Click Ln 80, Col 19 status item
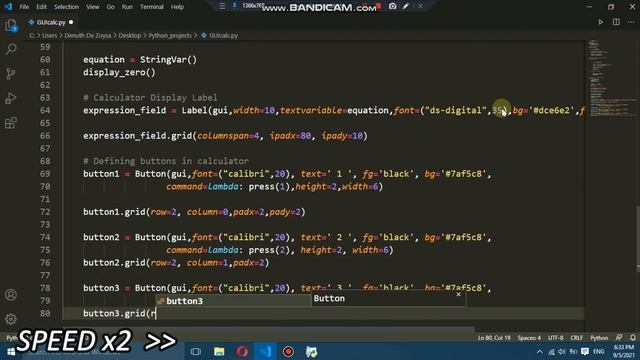640x360 pixels. pos(493,338)
